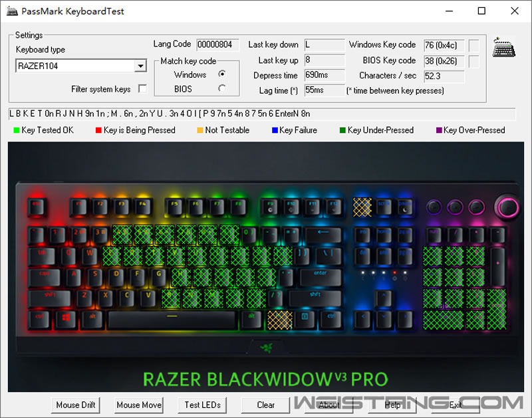
Task: Run the Test LEDs button
Action: [x=203, y=405]
